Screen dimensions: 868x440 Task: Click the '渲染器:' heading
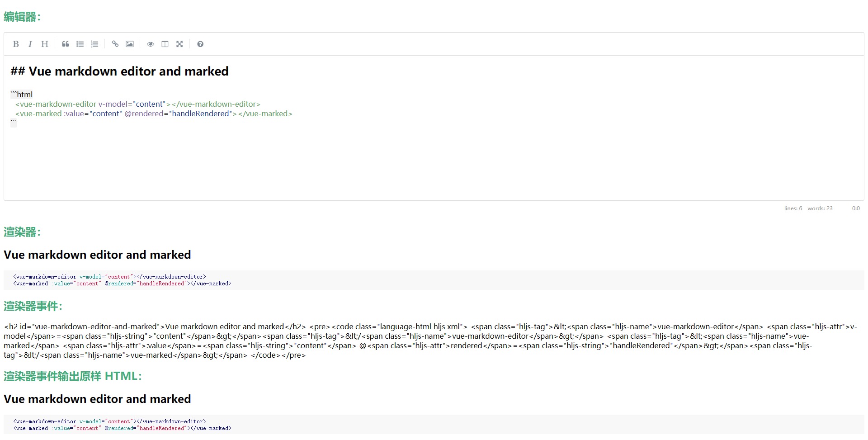[x=22, y=232]
